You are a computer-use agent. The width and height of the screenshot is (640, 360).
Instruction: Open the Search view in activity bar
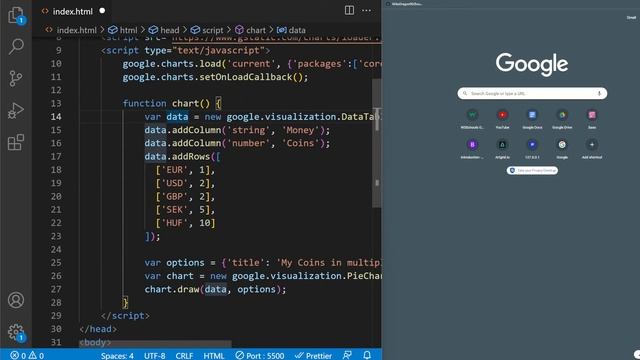(16, 47)
